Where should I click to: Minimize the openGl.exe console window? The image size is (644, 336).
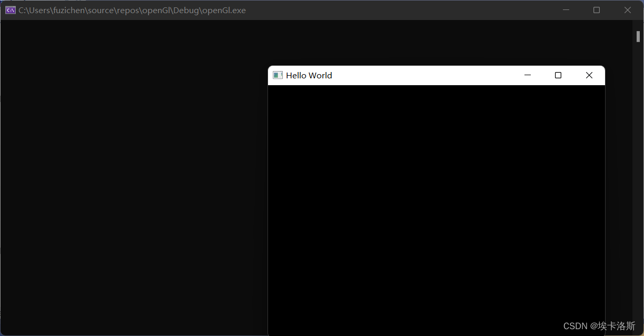[566, 10]
